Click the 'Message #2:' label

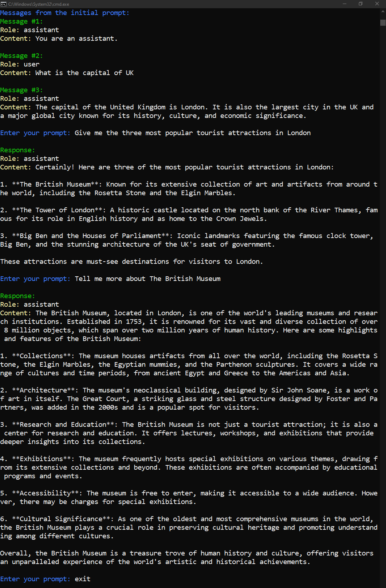[x=21, y=56]
